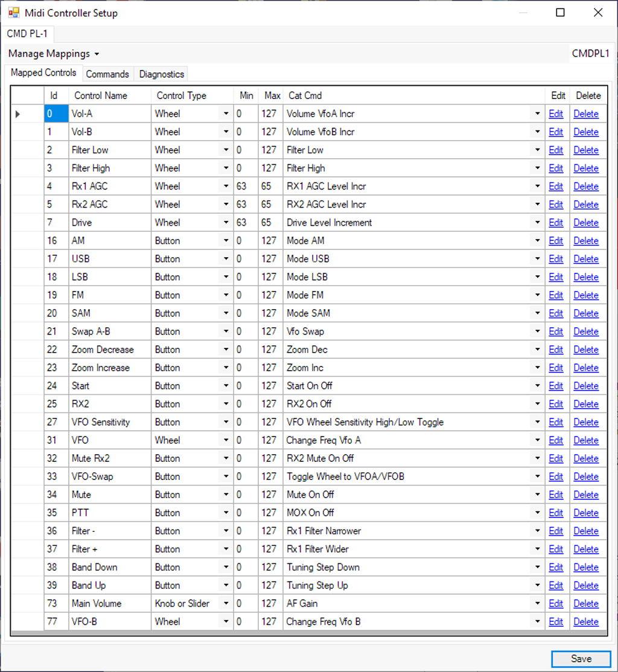Click the Midi Controller Setup app icon

pos(14,13)
